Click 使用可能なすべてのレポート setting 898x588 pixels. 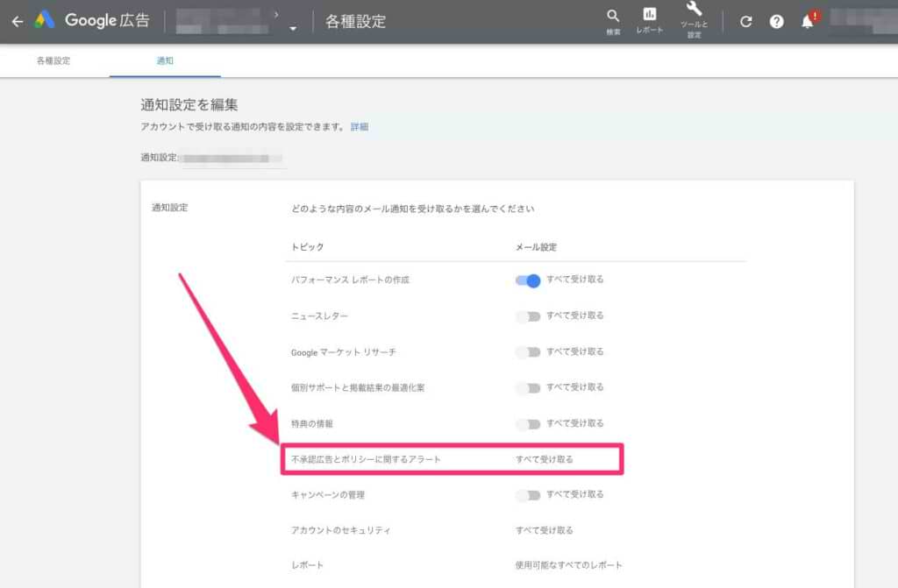pyautogui.click(x=568, y=565)
